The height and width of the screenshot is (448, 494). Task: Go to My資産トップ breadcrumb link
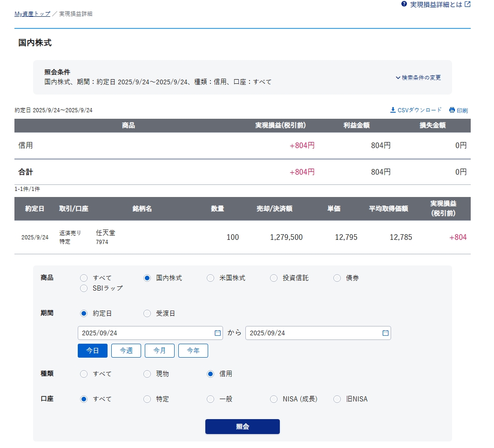point(32,14)
